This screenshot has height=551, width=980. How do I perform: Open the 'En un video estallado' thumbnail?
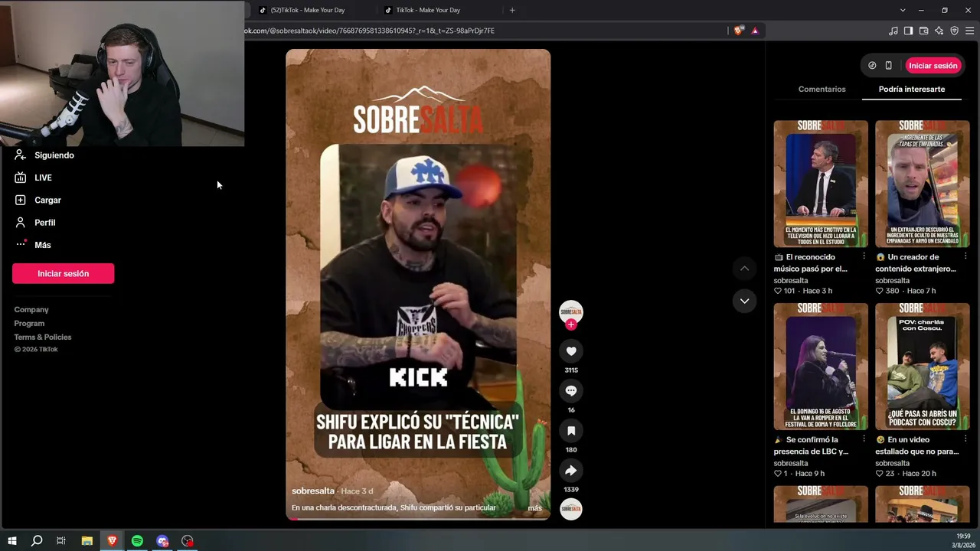pyautogui.click(x=923, y=367)
